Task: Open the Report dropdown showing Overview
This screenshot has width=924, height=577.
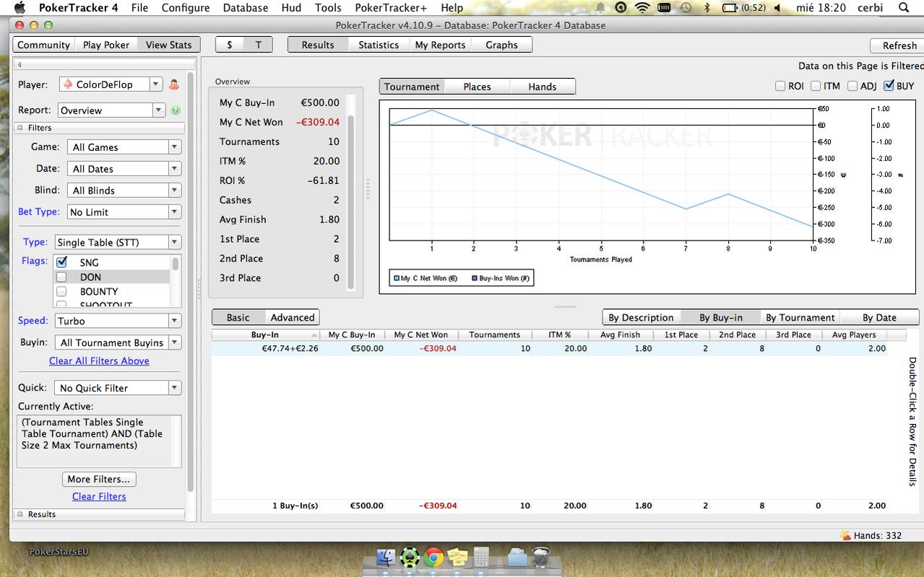Action: 111,110
